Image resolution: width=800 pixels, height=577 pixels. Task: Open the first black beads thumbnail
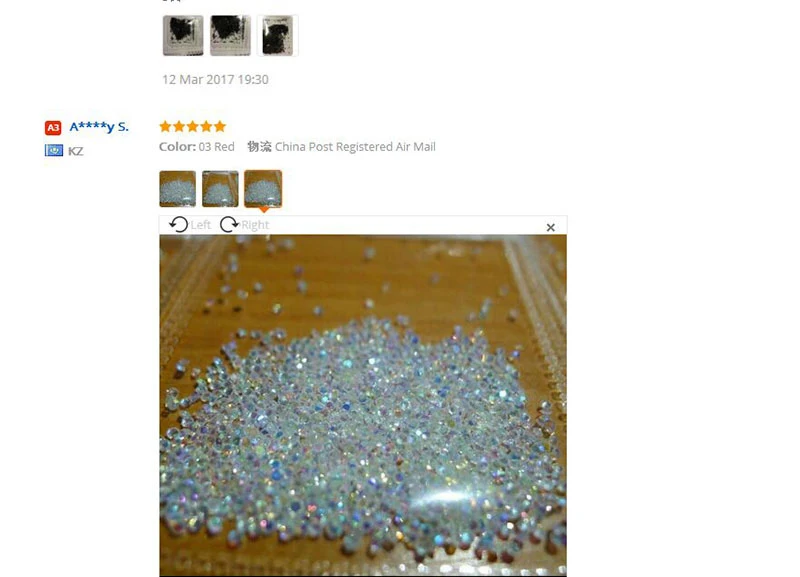click(183, 35)
